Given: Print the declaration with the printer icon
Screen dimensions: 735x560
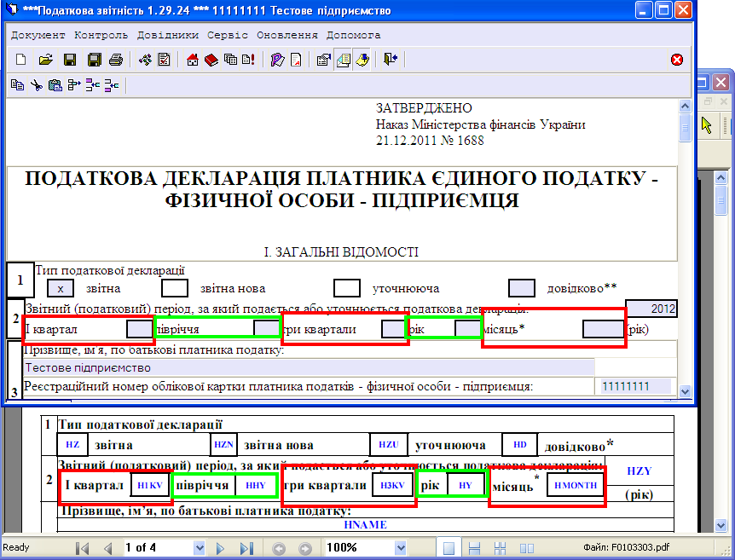Looking at the screenshot, I should click(x=117, y=60).
